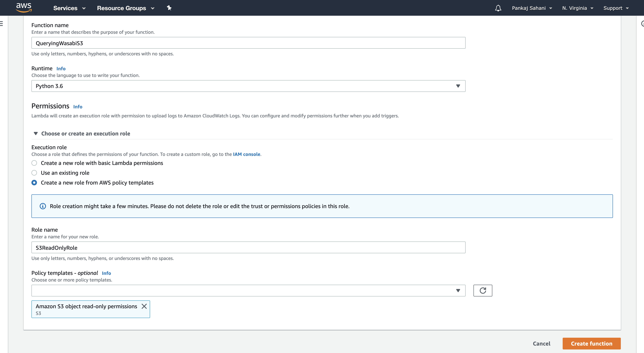Open the N. Virginia region menu
Screen dimensions: 644x353
click(x=578, y=8)
